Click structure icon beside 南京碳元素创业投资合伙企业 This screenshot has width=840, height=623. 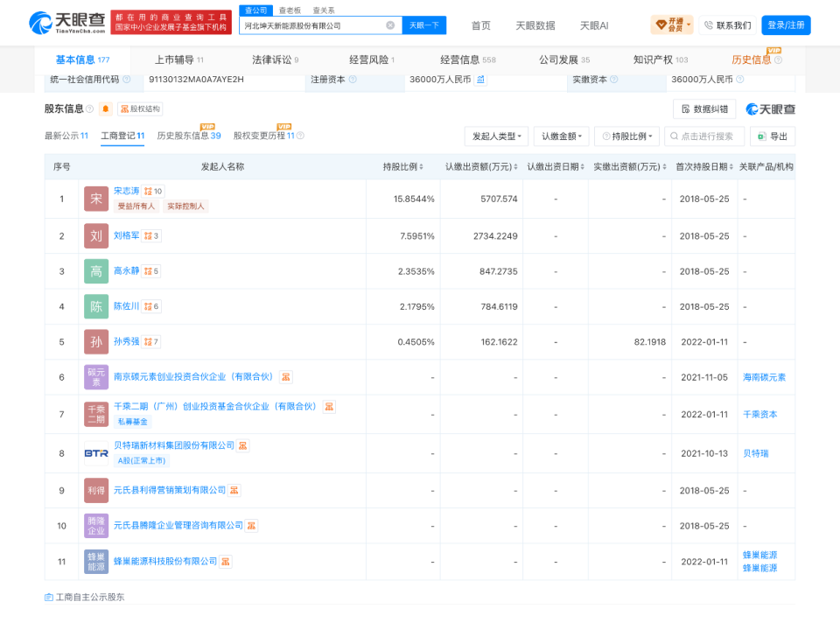(286, 377)
